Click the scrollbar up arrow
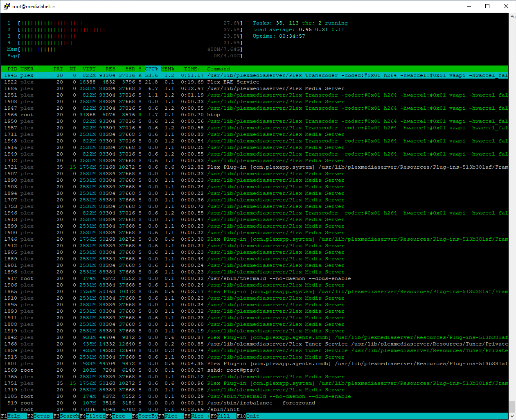Screen dimensions: 516x420 point(512,16)
